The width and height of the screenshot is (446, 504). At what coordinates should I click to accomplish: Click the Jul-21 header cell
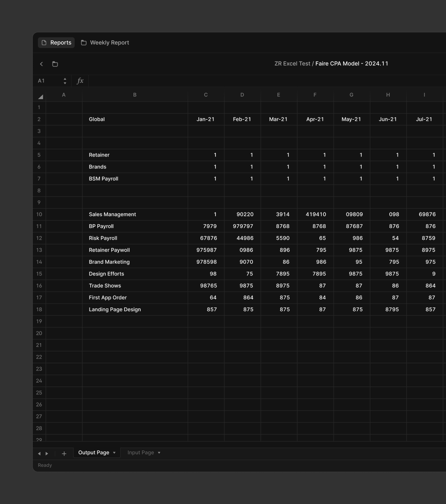click(424, 119)
